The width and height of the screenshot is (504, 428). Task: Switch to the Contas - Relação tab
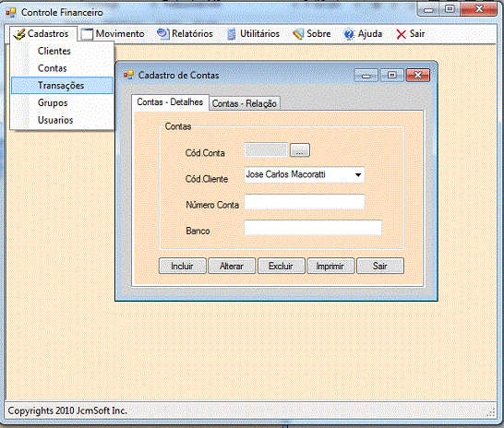point(245,103)
